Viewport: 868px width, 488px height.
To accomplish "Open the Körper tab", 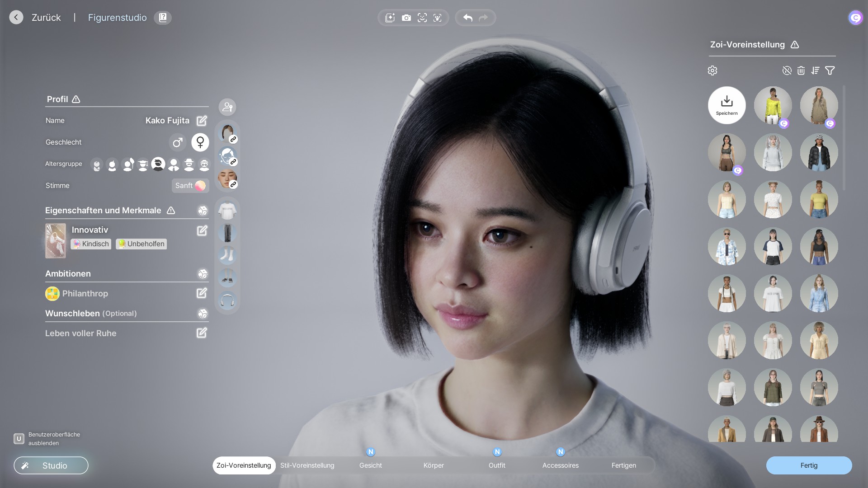I will [434, 465].
